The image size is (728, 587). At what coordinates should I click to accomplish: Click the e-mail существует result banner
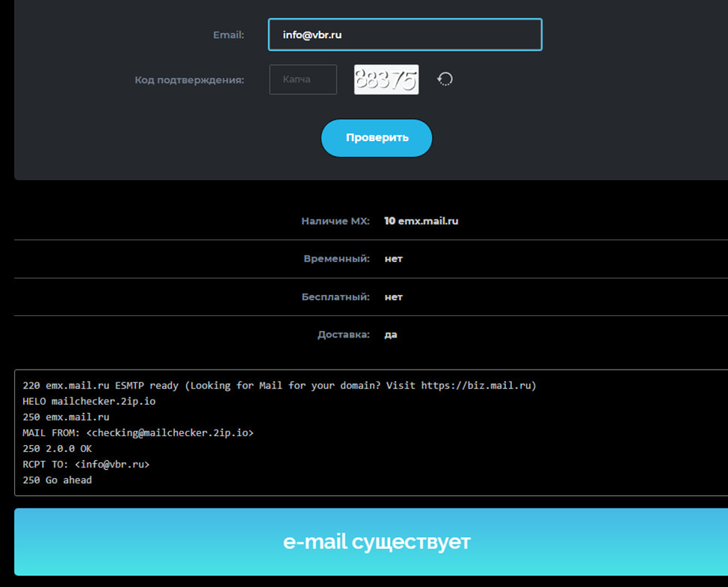coord(376,541)
